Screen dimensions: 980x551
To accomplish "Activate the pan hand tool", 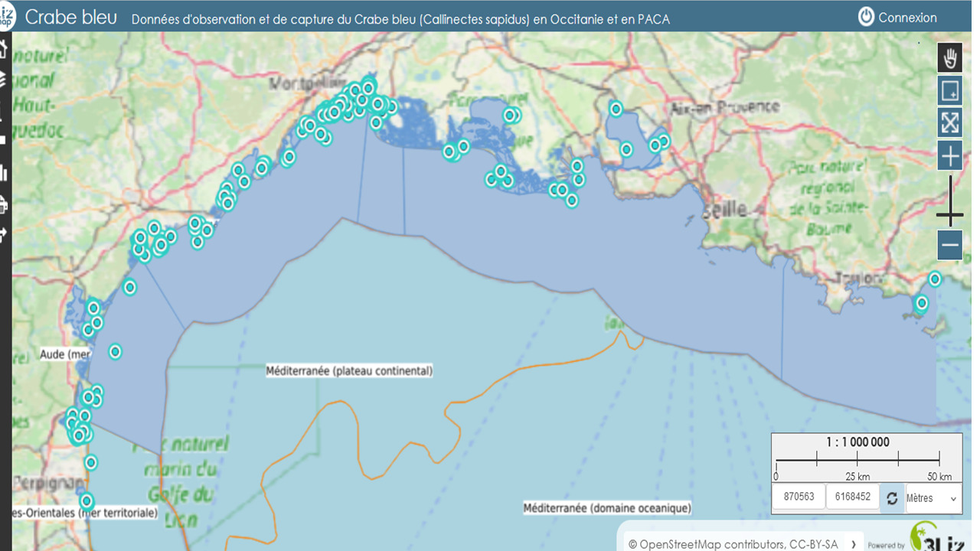I will (949, 58).
